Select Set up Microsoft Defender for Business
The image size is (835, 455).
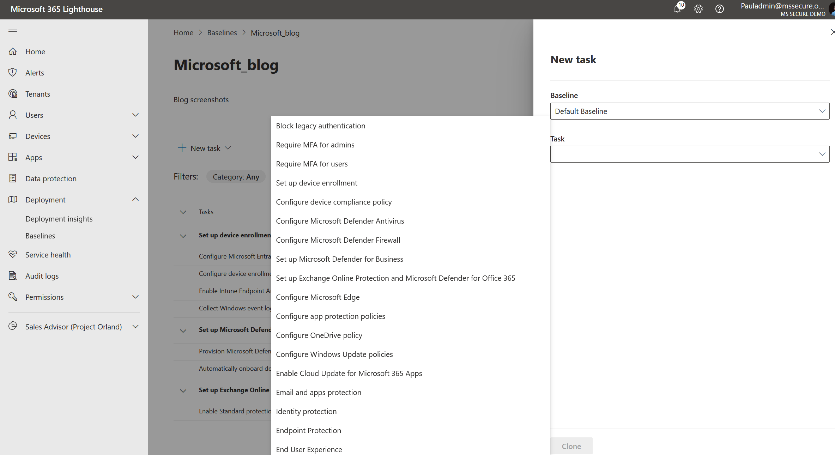coord(410,259)
